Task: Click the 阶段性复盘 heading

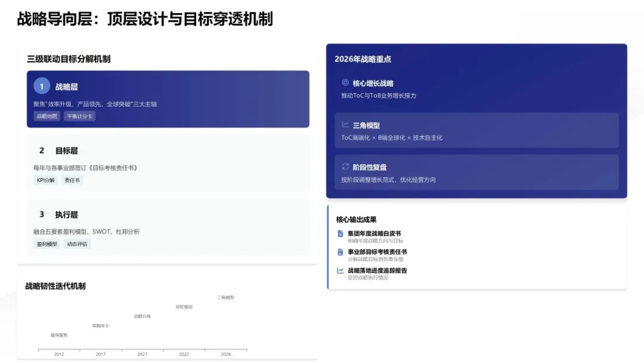Action: pos(370,167)
